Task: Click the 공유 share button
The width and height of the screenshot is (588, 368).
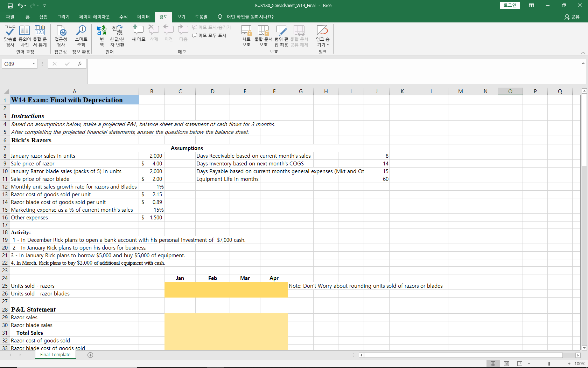Action: coord(572,17)
